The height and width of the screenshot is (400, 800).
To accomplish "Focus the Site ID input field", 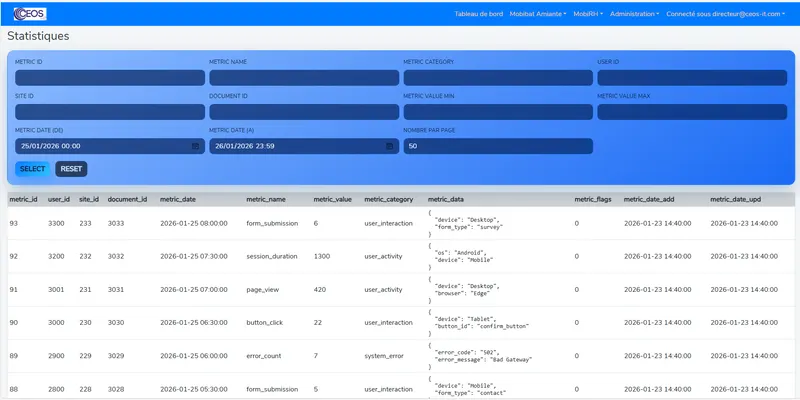I will coord(110,112).
